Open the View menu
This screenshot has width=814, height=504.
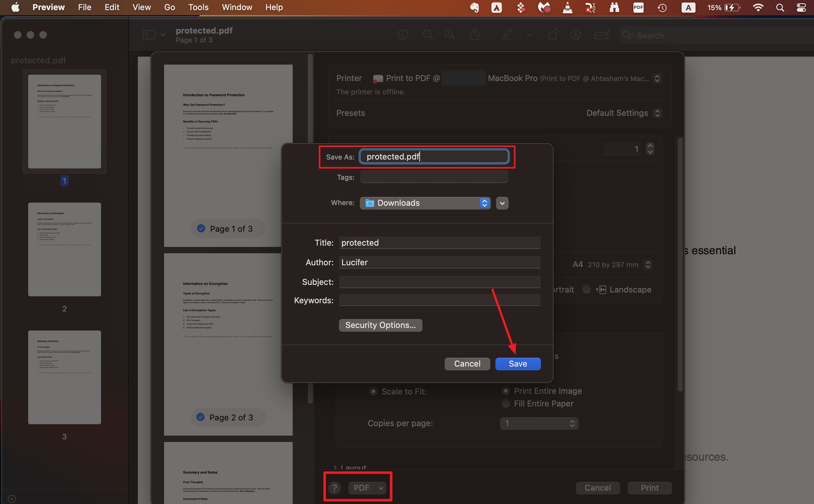coord(142,7)
